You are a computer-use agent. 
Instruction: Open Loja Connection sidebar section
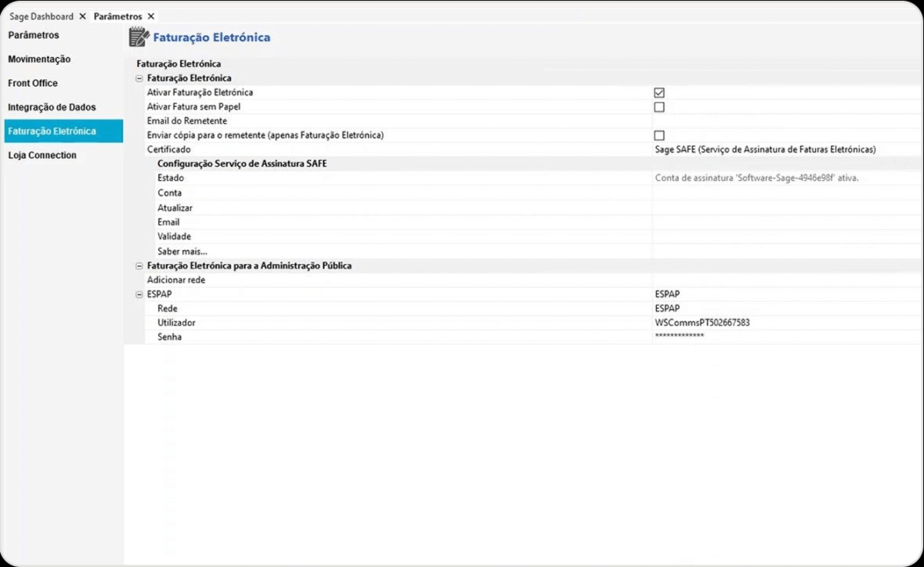pos(42,155)
